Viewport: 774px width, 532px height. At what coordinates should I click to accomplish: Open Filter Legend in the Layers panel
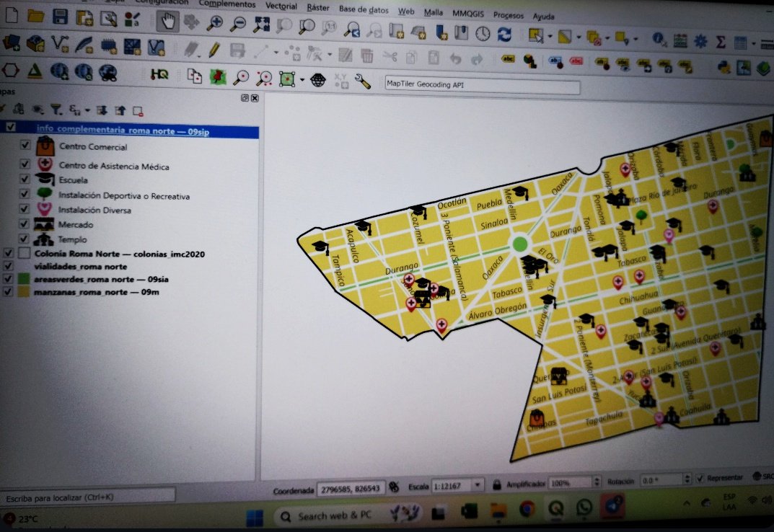(x=56, y=109)
